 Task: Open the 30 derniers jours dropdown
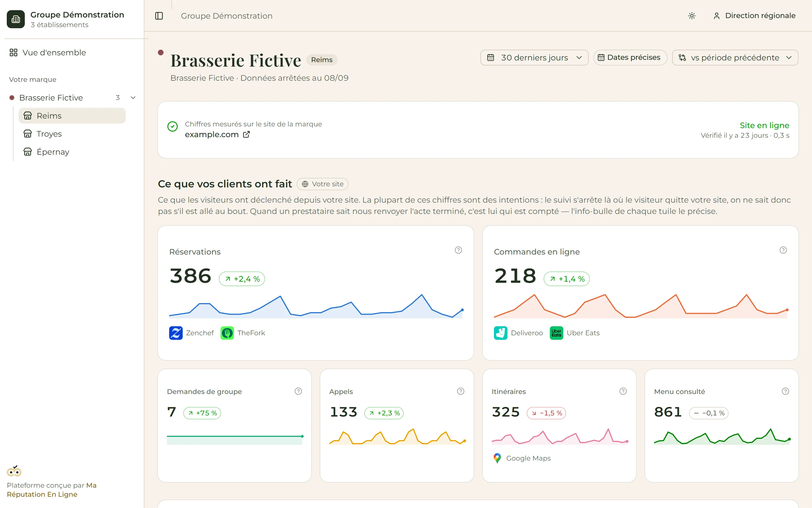(534, 58)
